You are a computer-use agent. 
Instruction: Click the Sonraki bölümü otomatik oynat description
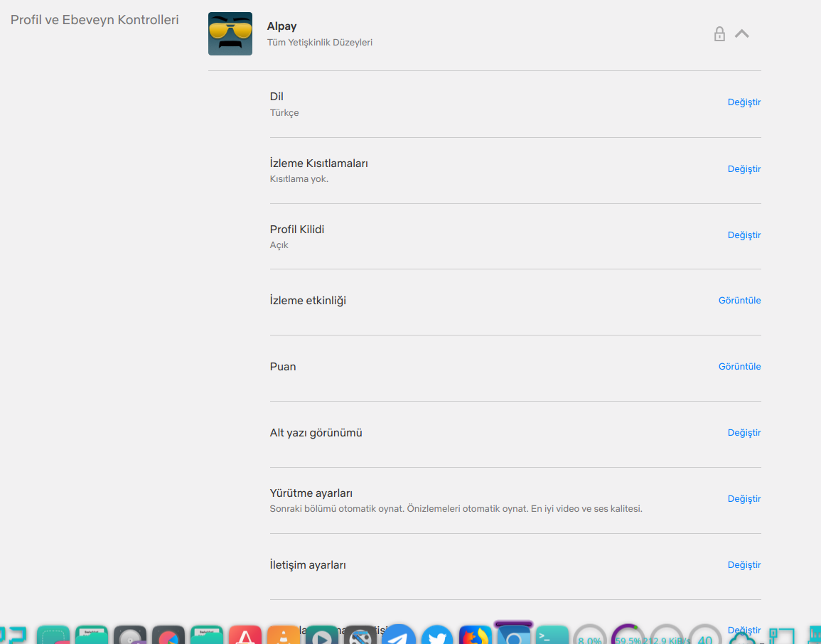456,508
